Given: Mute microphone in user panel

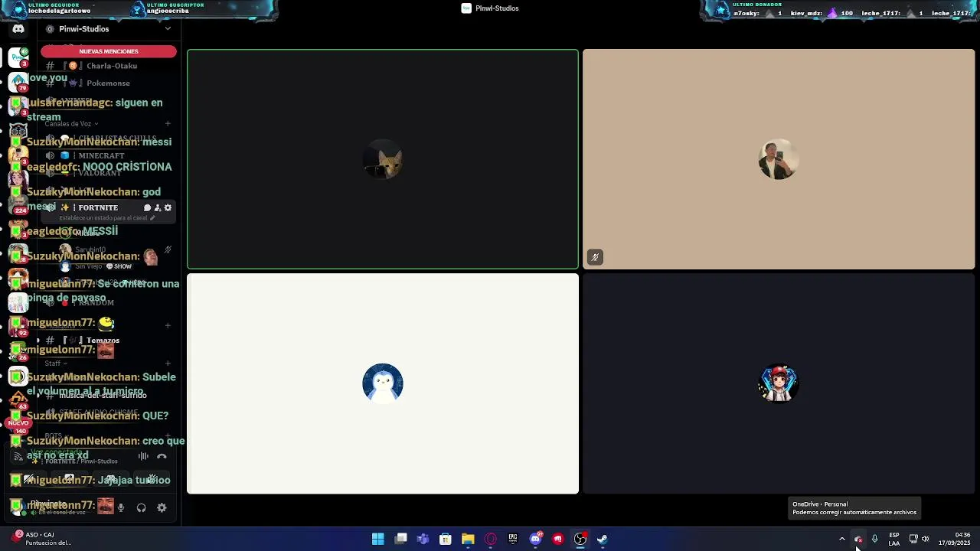Looking at the screenshot, I should point(120,507).
